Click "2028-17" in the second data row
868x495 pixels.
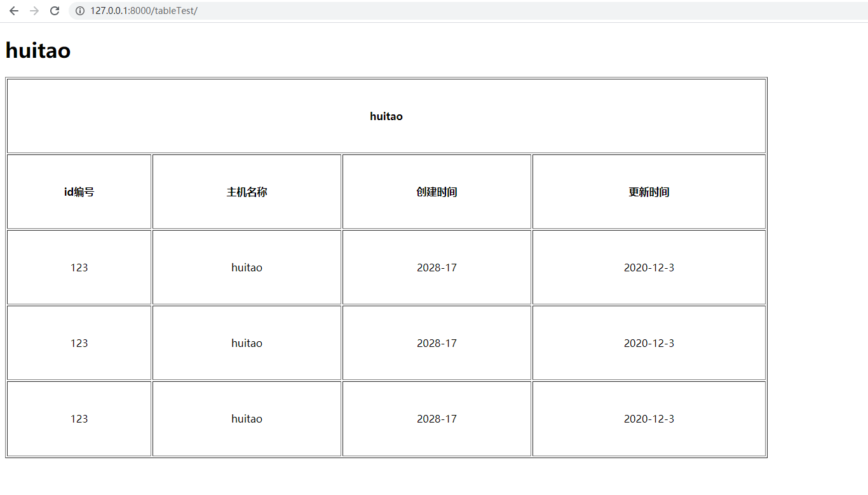(x=437, y=343)
